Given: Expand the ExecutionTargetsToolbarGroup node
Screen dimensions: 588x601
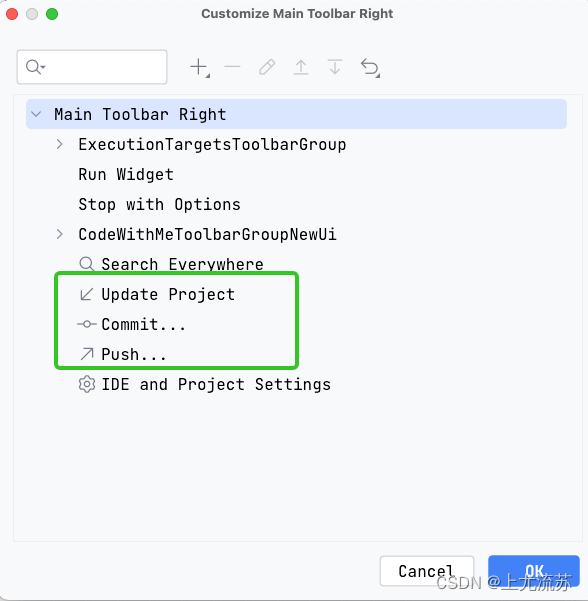Looking at the screenshot, I should click(x=59, y=144).
